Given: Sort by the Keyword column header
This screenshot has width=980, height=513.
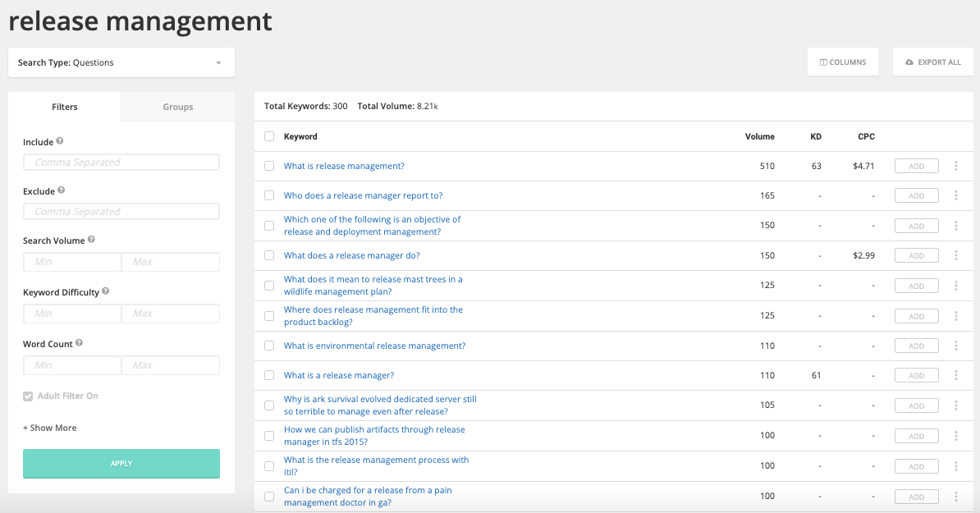Looking at the screenshot, I should [300, 136].
